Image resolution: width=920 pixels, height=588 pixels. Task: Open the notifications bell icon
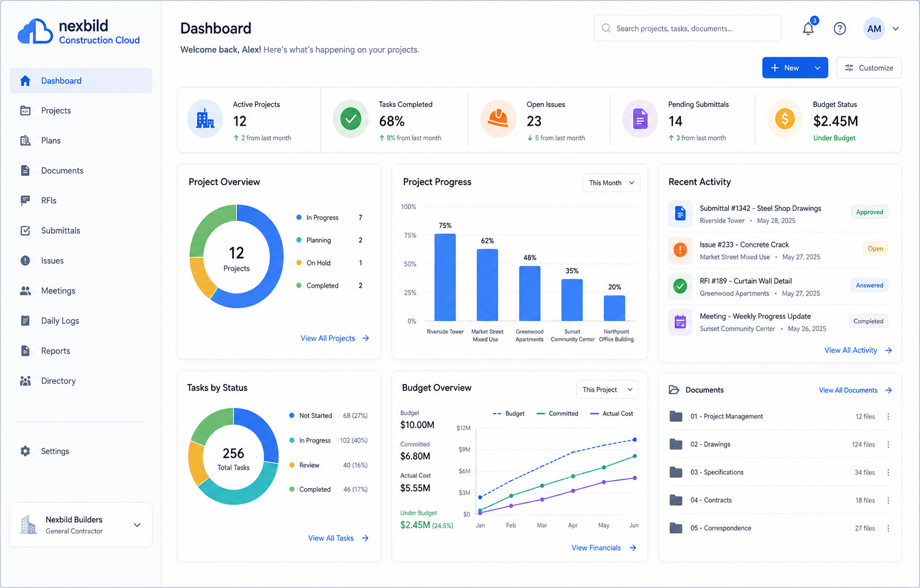pos(809,28)
